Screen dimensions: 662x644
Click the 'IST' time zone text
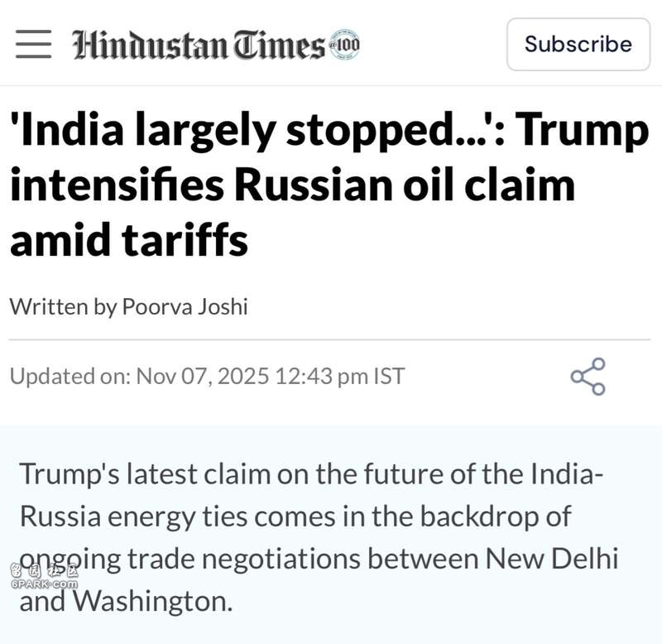[x=389, y=377]
